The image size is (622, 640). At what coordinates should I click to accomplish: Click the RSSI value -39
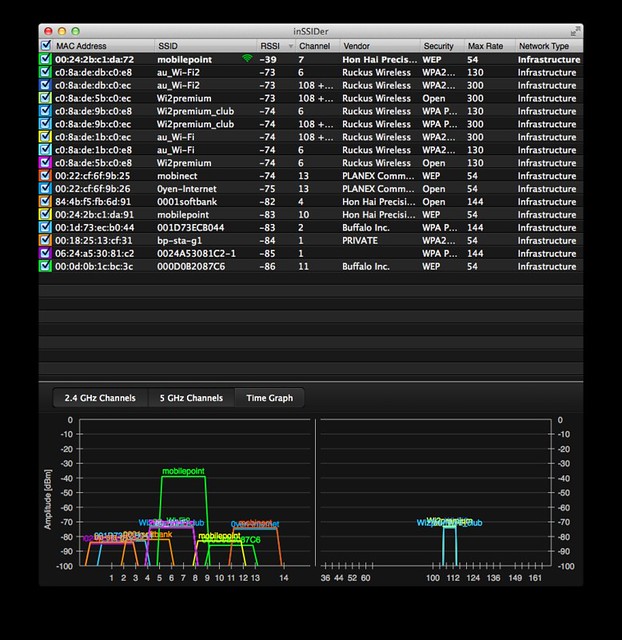coord(268,59)
